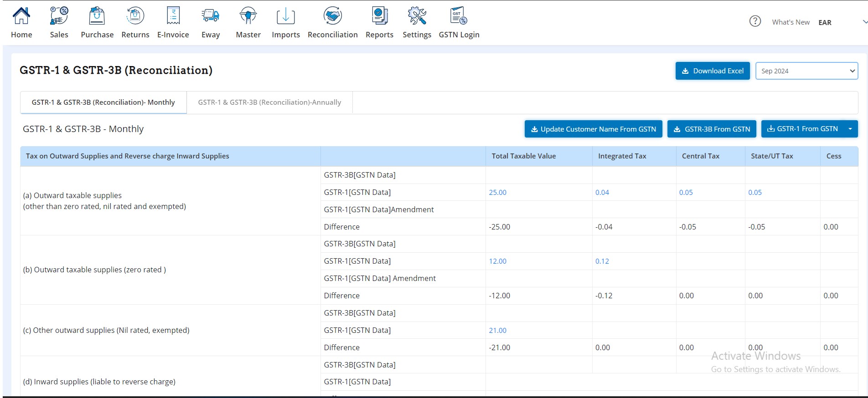Switch to Reconciliation Monthly tab
The height and width of the screenshot is (398, 868).
(103, 102)
